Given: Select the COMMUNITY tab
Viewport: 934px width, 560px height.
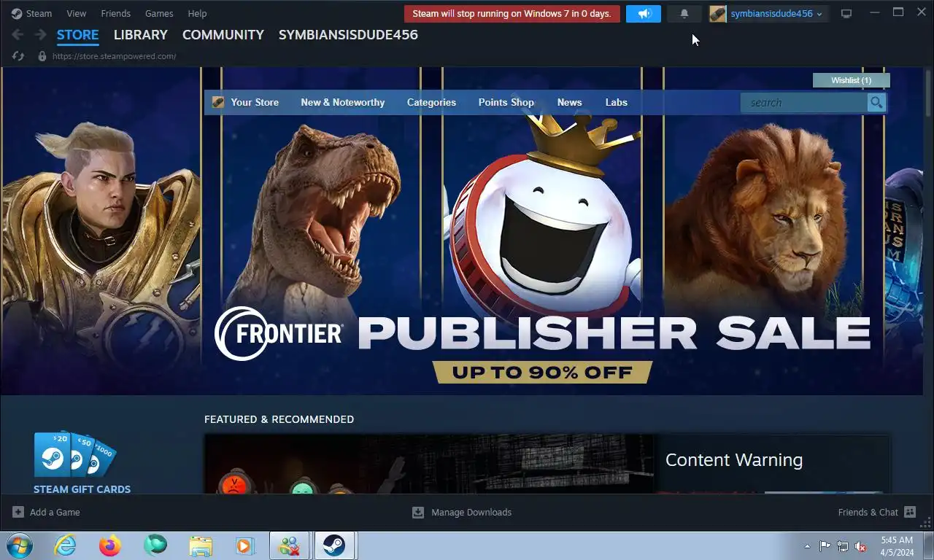Looking at the screenshot, I should [x=223, y=34].
